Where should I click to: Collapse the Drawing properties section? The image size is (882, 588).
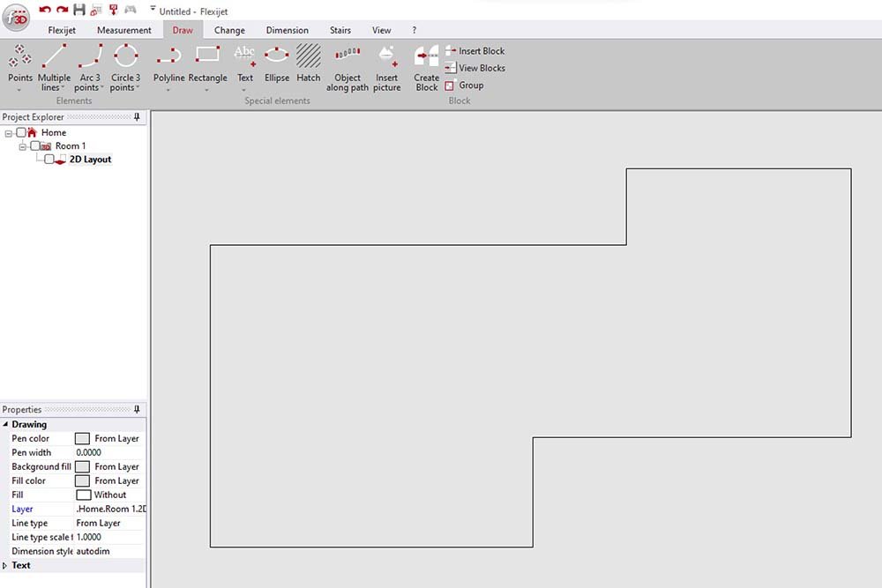coord(7,424)
